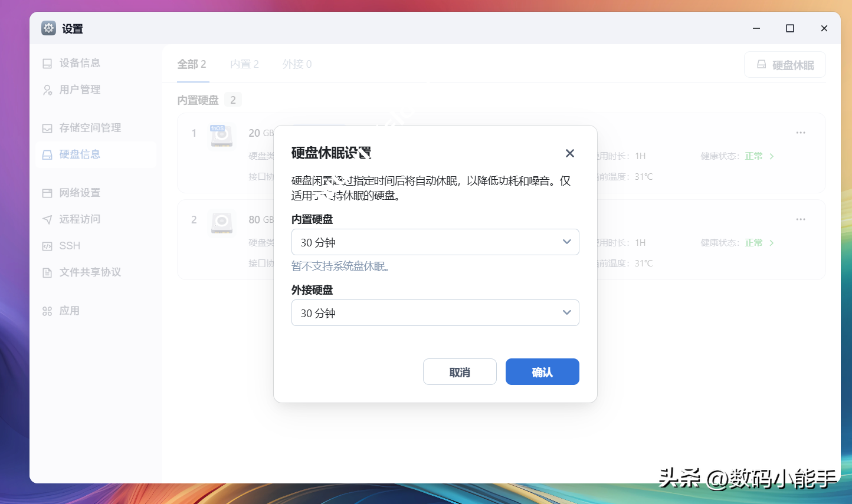Click the 硬盘信息 sidebar item
Image resolution: width=852 pixels, height=504 pixels.
pyautogui.click(x=80, y=154)
